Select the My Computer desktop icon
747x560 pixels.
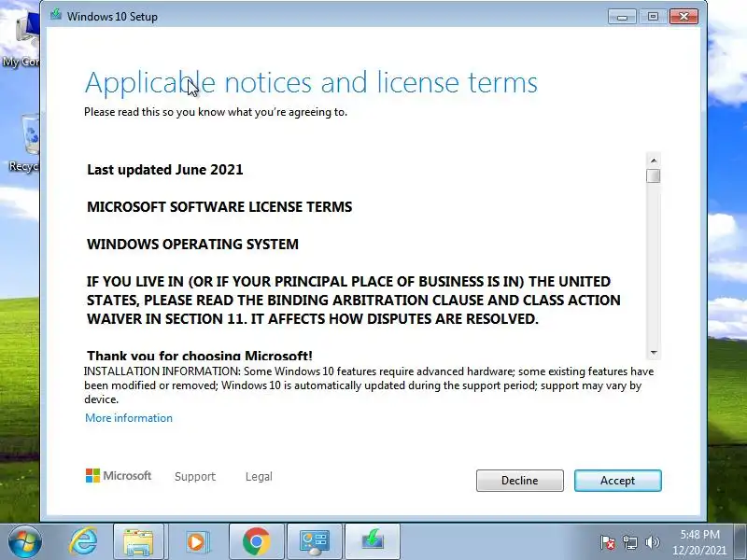click(x=21, y=41)
